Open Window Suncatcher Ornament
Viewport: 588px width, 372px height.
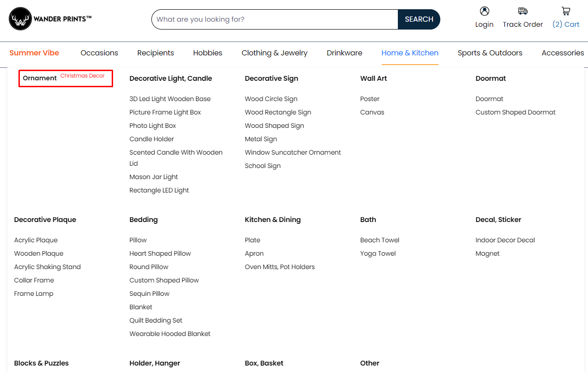click(293, 152)
